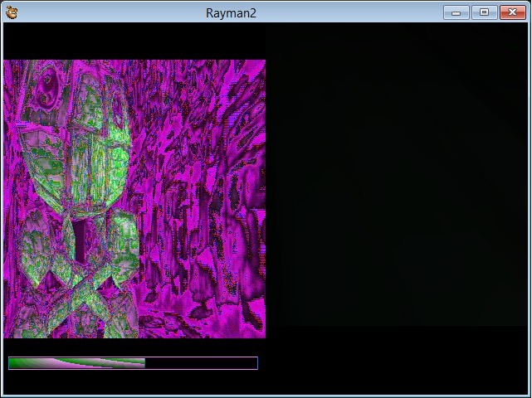The width and height of the screenshot is (532, 398).
Task: Maximize the Rayman2 window
Action: point(484,12)
